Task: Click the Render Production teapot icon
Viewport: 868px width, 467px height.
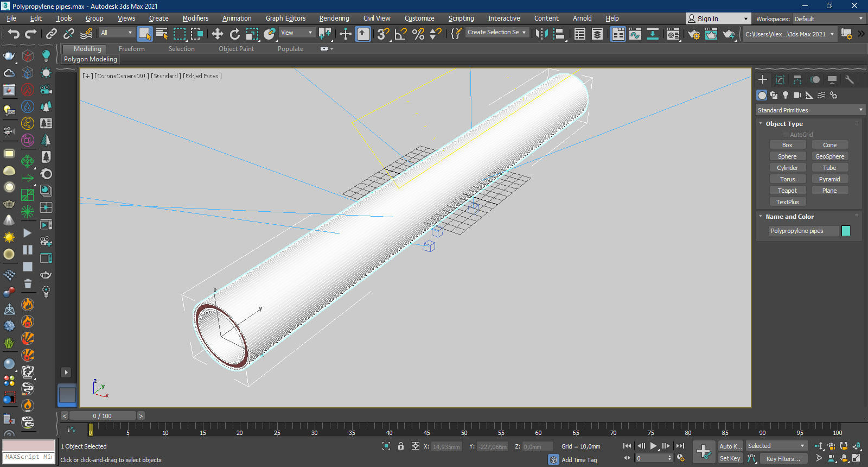Action: (729, 34)
